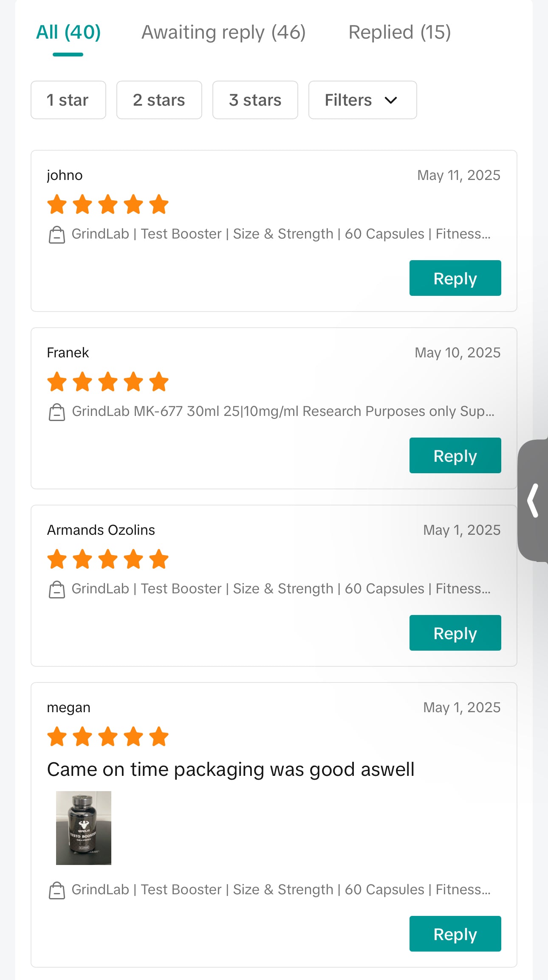Toggle the 2 stars filter chip
This screenshot has width=548, height=980.
pyautogui.click(x=159, y=100)
